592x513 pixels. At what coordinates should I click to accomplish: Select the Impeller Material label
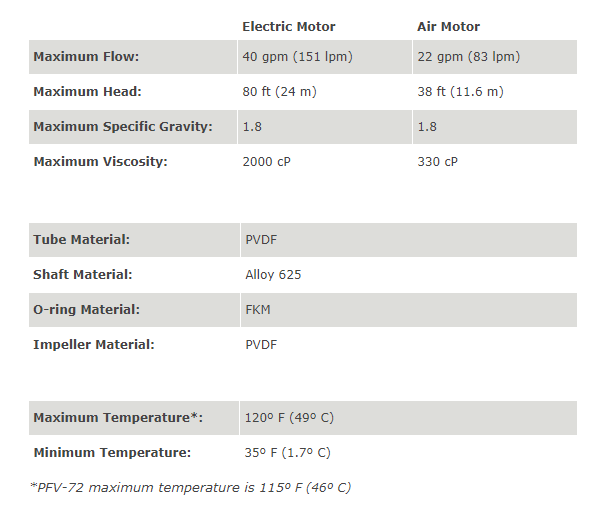94,345
